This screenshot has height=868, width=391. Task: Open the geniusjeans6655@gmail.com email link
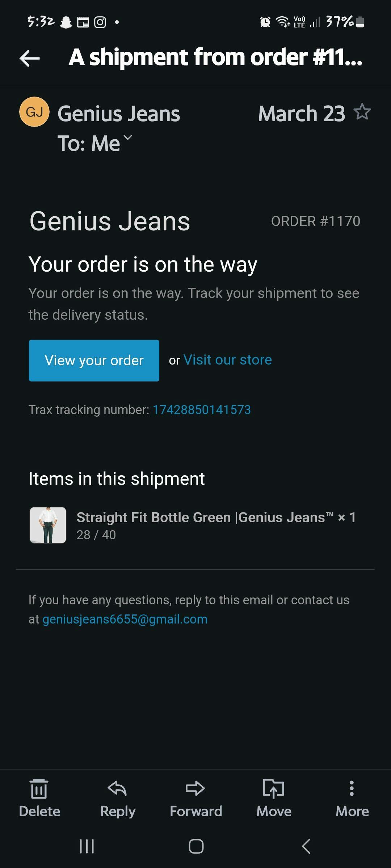[x=125, y=619]
